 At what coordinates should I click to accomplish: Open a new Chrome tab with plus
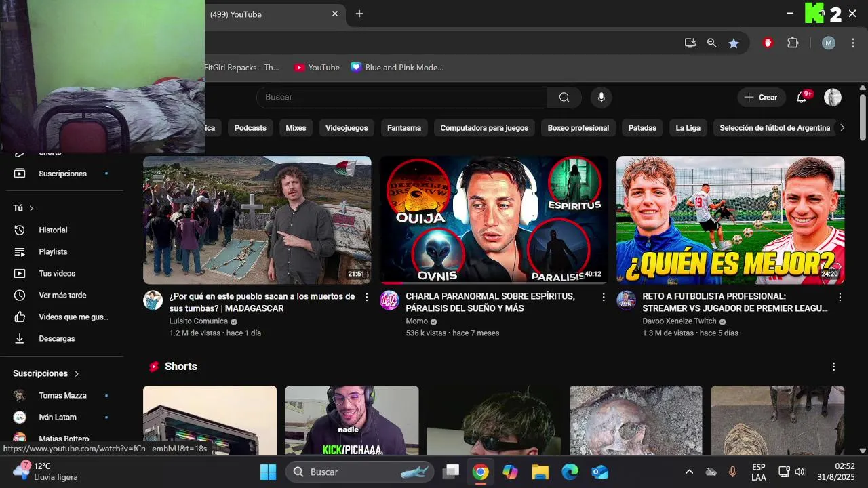tap(359, 14)
